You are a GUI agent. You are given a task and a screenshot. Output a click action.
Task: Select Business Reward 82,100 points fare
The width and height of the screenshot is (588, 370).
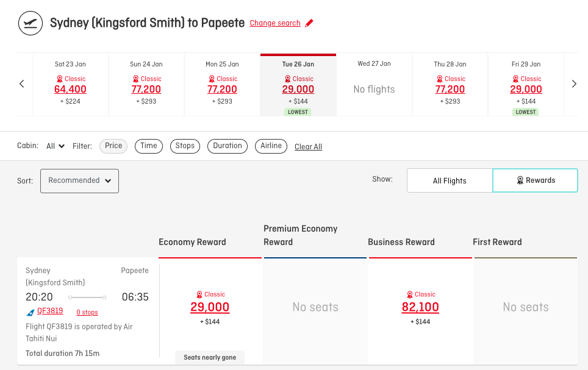pyautogui.click(x=420, y=307)
